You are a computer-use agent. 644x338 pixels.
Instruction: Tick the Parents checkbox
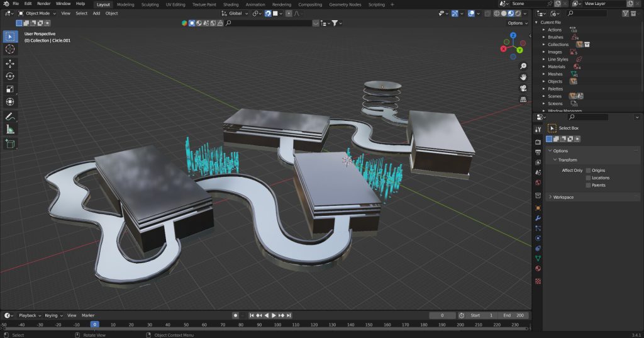coord(589,186)
